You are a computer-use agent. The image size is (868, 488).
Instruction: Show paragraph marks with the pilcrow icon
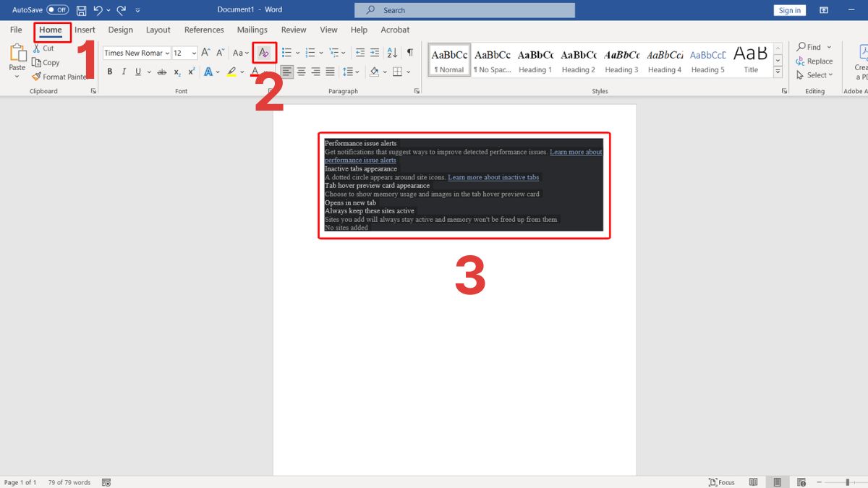click(409, 53)
